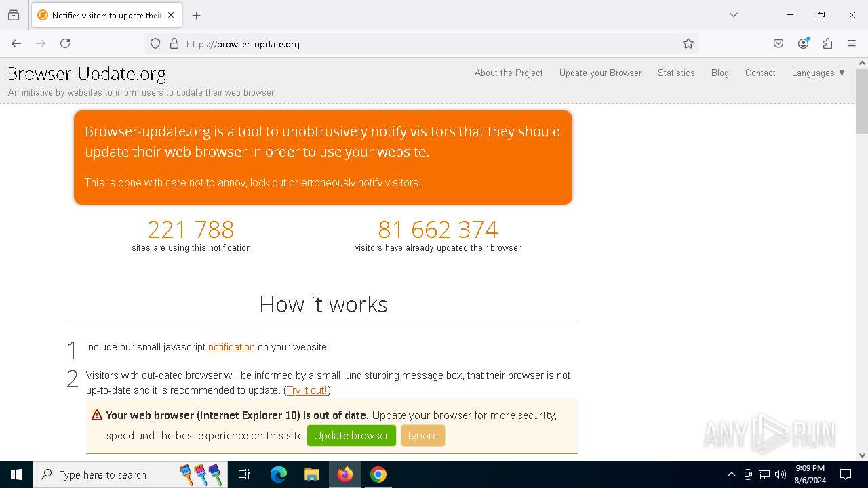The image size is (868, 488).
Task: Click the page vertical scrollbar thumb
Action: click(x=862, y=100)
